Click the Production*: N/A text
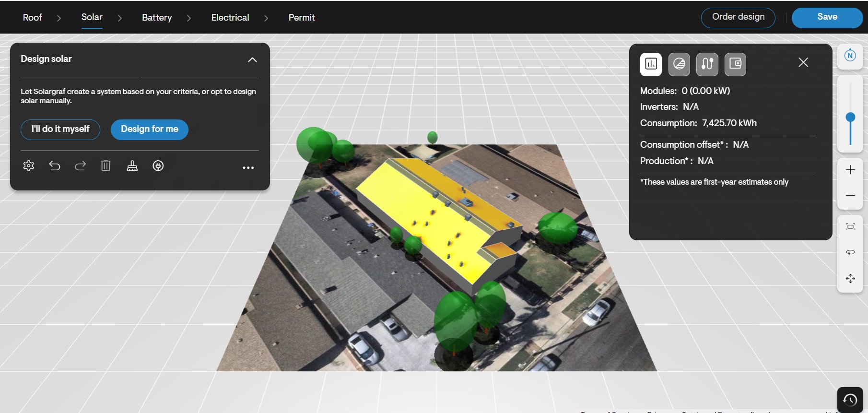This screenshot has height=413, width=868. point(677,161)
